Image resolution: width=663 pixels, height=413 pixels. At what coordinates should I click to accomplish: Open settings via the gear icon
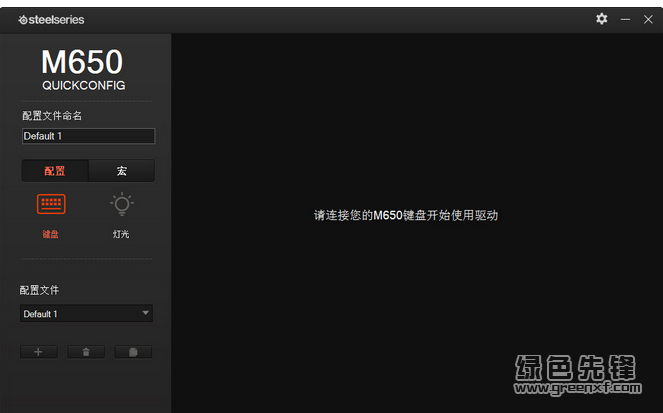point(601,19)
